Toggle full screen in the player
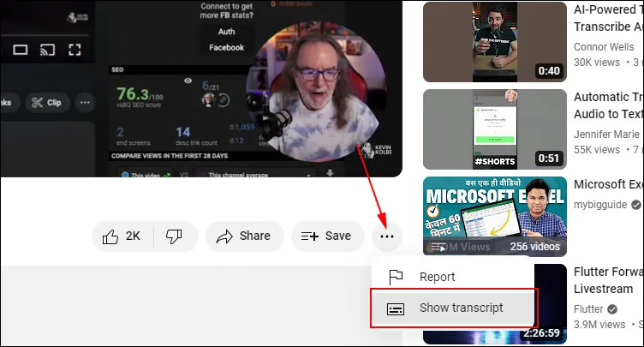 click(x=75, y=51)
